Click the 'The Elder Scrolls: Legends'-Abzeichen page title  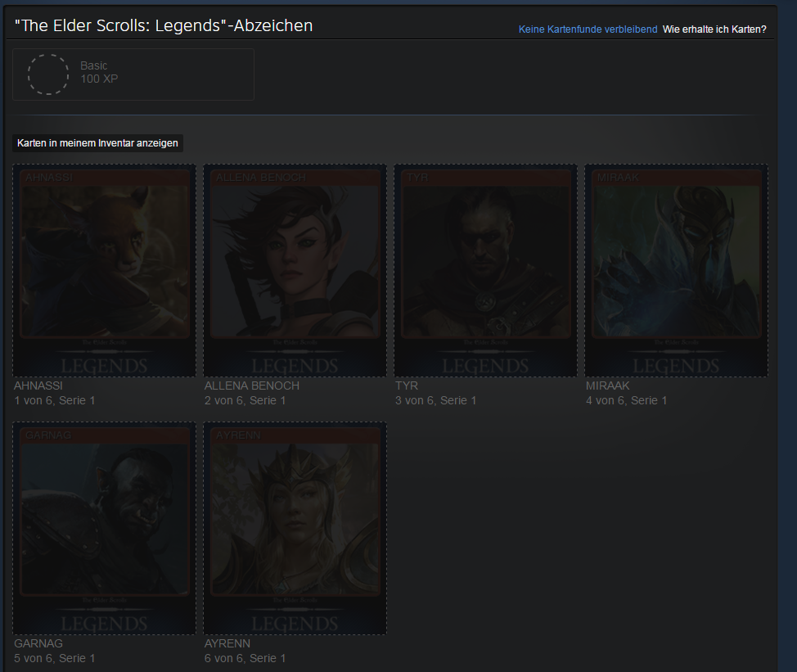(x=164, y=26)
